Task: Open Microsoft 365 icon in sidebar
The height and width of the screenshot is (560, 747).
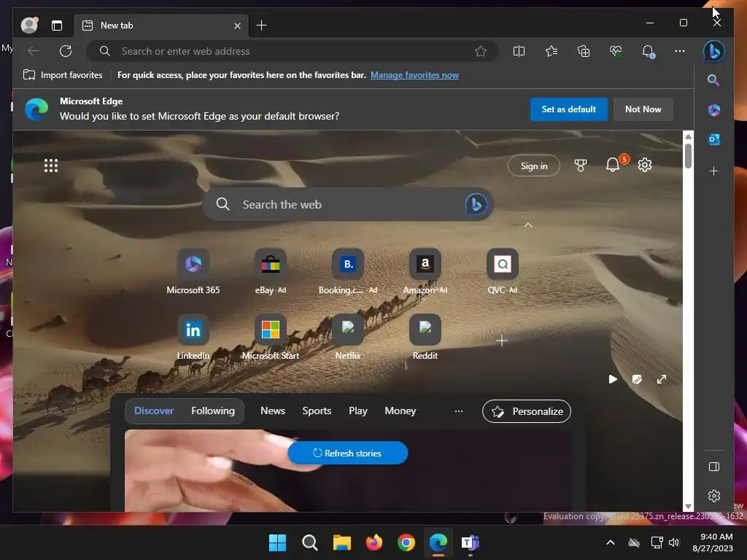Action: (713, 110)
